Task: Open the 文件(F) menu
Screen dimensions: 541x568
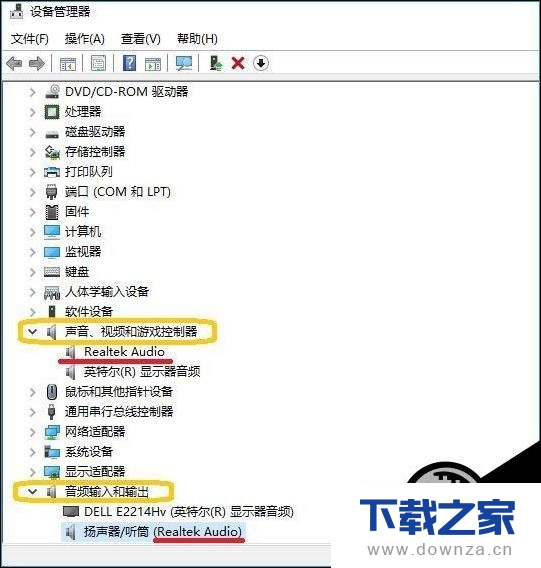Action: pos(30,39)
